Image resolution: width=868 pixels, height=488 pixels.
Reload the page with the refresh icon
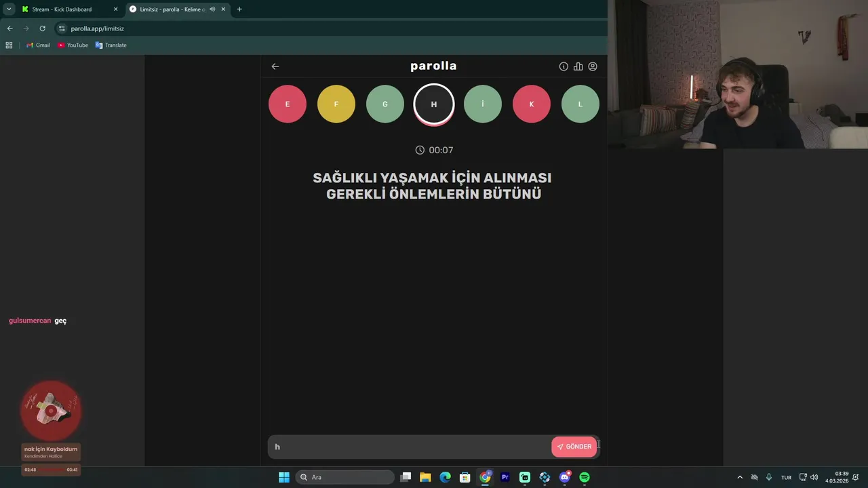pyautogui.click(x=42, y=28)
